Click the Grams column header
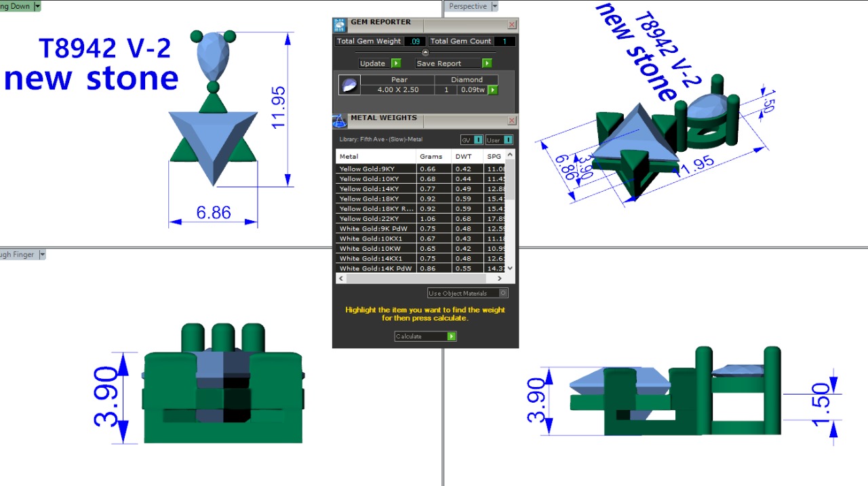This screenshot has height=486, width=868. (x=431, y=157)
